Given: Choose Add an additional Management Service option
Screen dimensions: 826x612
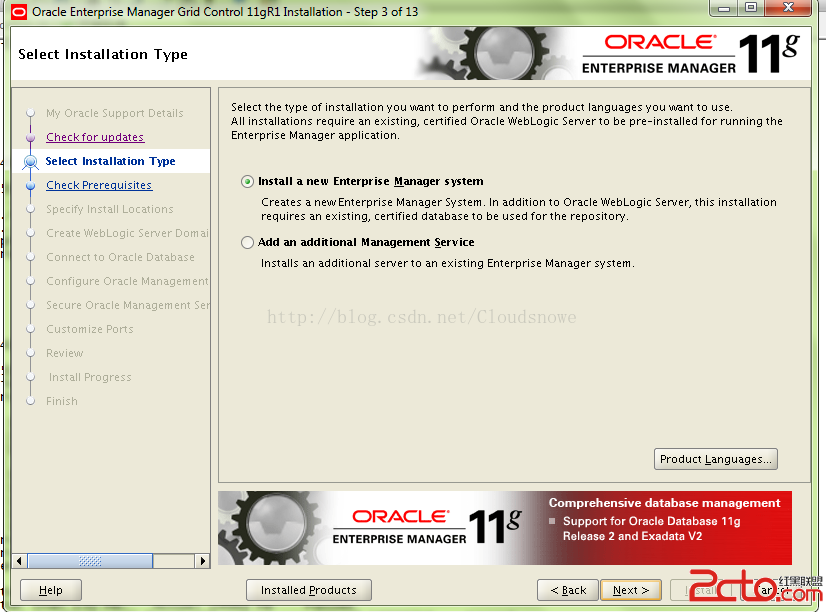Looking at the screenshot, I should tap(247, 242).
